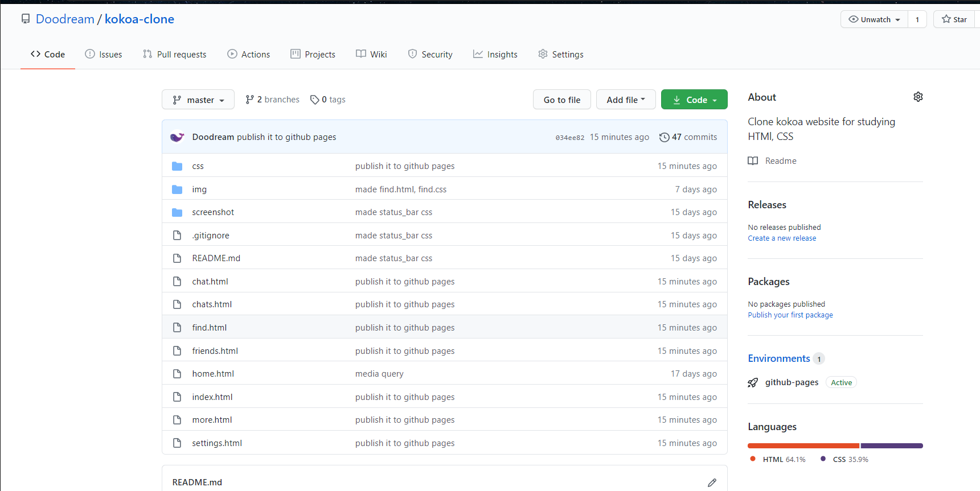Open the Projects tab
Screen dimensions: 980x491
point(313,55)
